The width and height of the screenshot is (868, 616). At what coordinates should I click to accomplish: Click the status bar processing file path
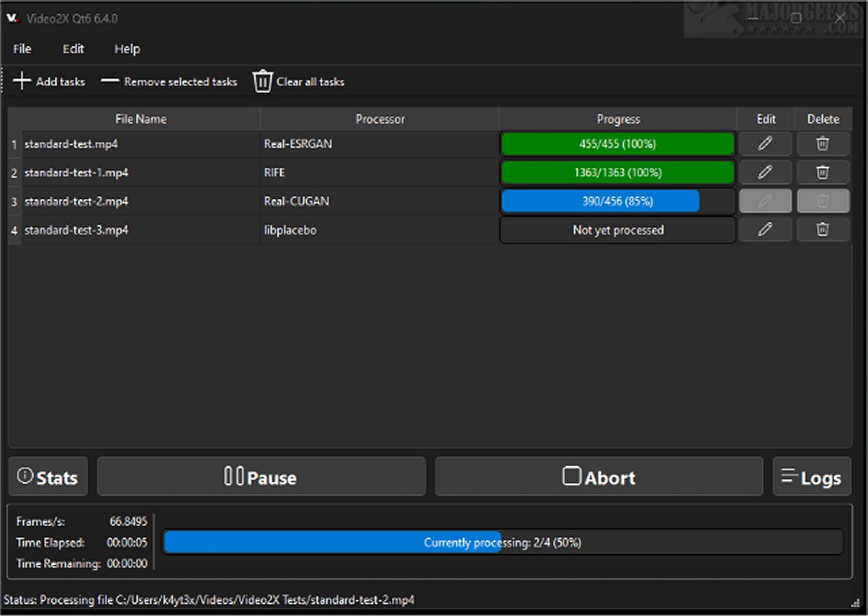tap(209, 599)
